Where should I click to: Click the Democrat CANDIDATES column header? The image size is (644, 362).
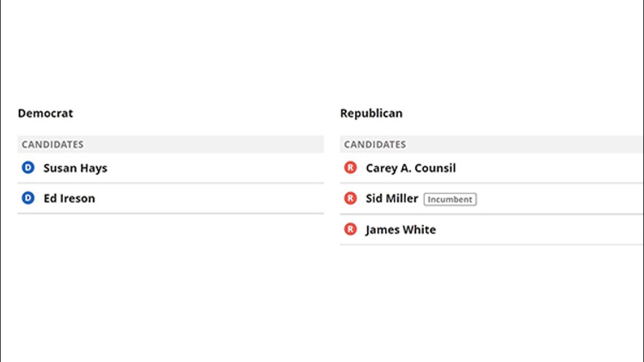[171, 144]
